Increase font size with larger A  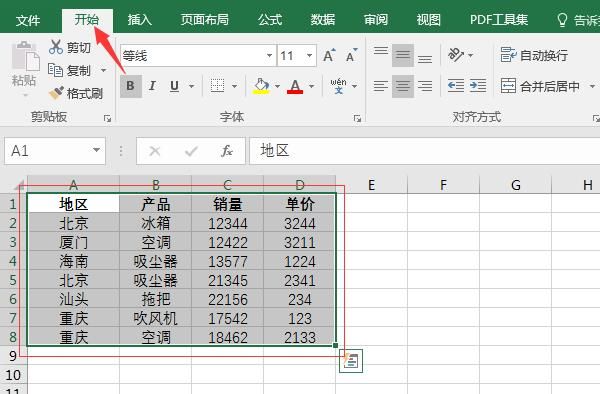click(x=329, y=56)
